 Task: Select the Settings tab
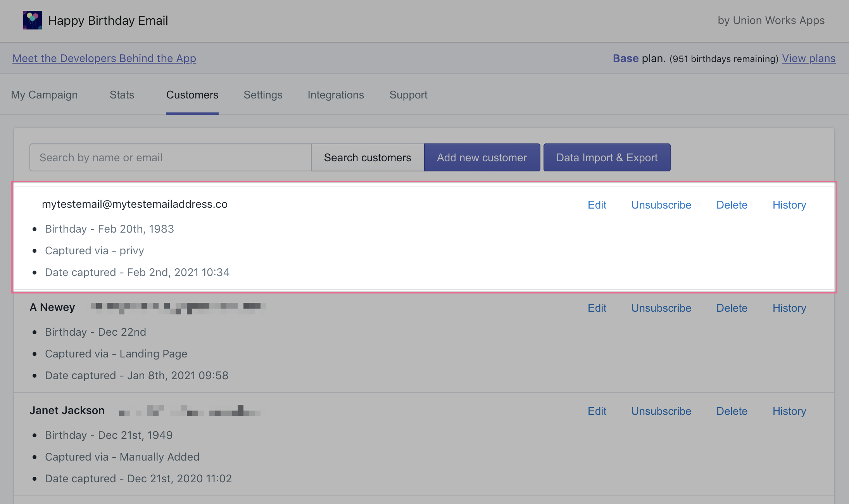click(x=263, y=95)
